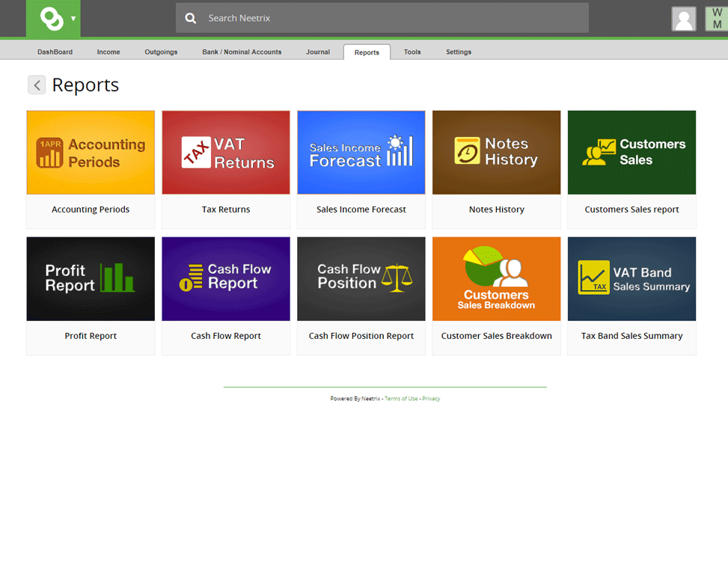This screenshot has height=586, width=728.
Task: Click the Neetrix logo icon
Action: [52, 19]
